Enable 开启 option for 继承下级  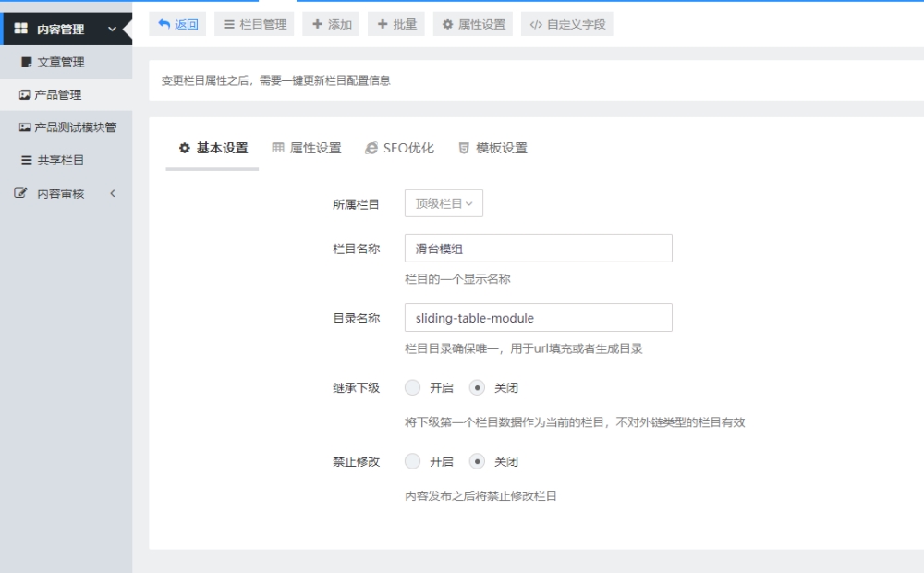pyautogui.click(x=413, y=387)
